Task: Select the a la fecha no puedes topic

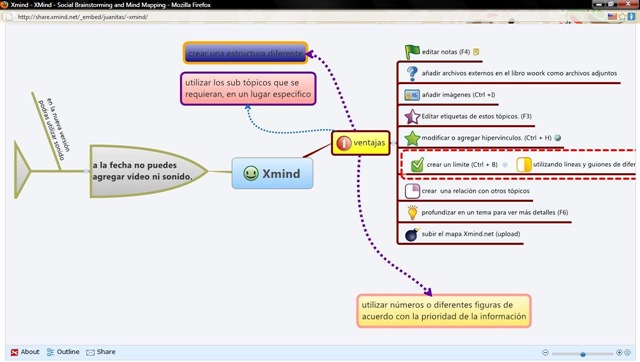Action: [149, 171]
